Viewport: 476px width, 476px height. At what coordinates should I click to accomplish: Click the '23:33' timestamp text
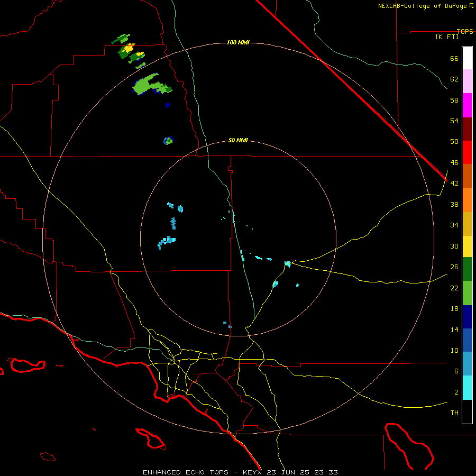(x=325, y=472)
